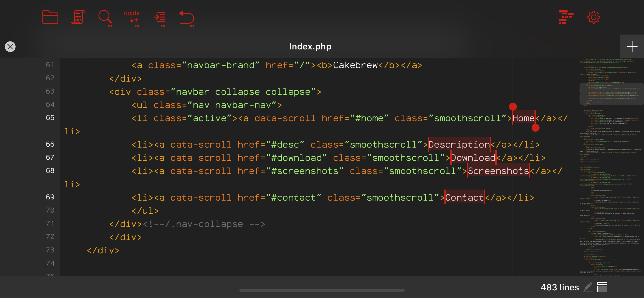644x298 pixels.
Task: Add a new tab with plus button
Action: click(632, 47)
